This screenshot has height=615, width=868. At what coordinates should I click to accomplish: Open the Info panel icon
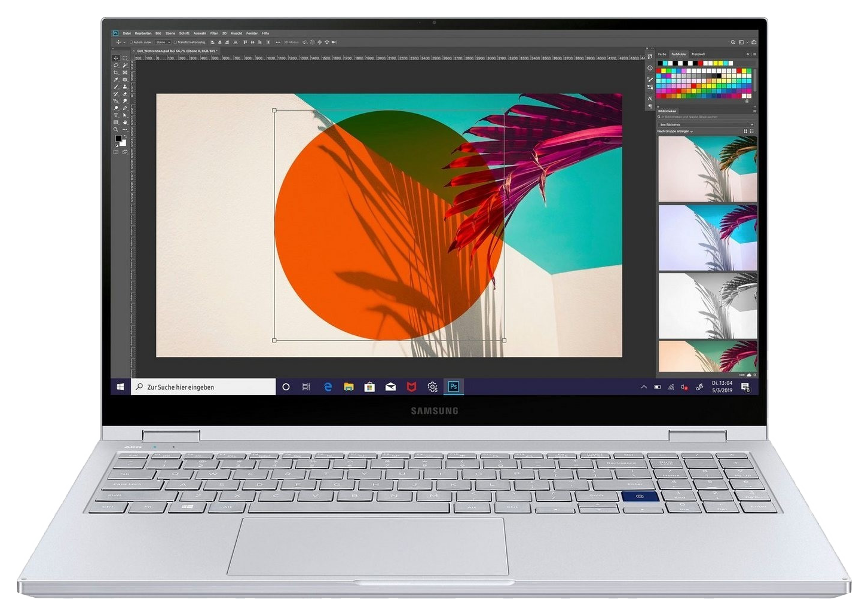coord(650,68)
